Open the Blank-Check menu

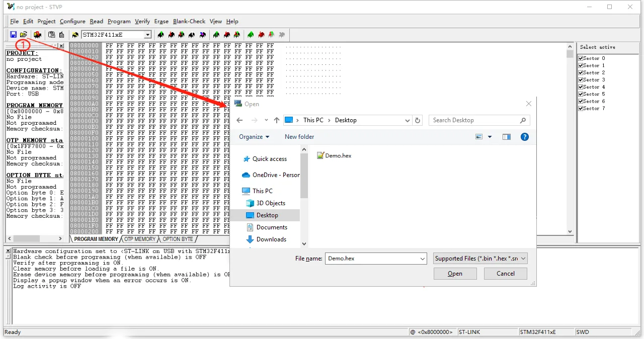point(189,21)
